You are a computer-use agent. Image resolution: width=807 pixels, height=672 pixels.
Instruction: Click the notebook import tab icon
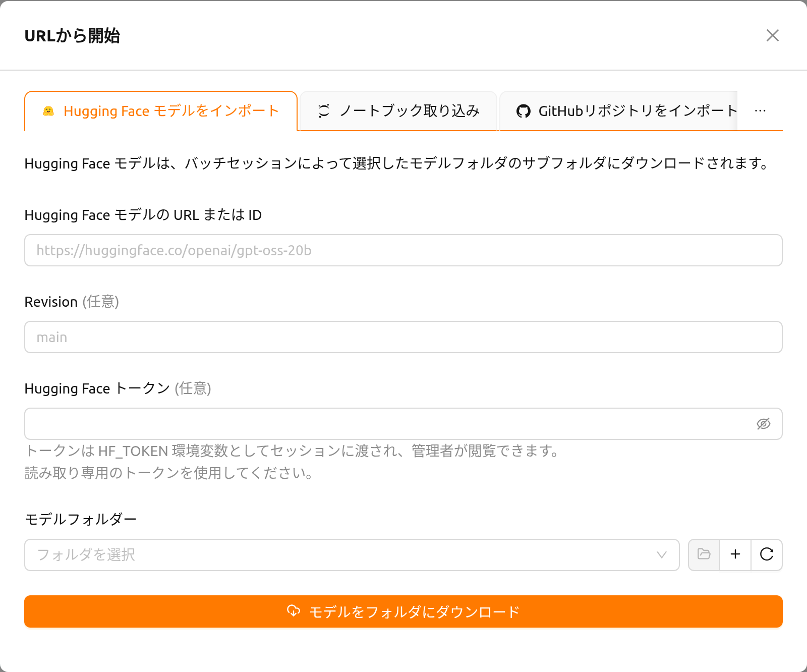click(324, 111)
